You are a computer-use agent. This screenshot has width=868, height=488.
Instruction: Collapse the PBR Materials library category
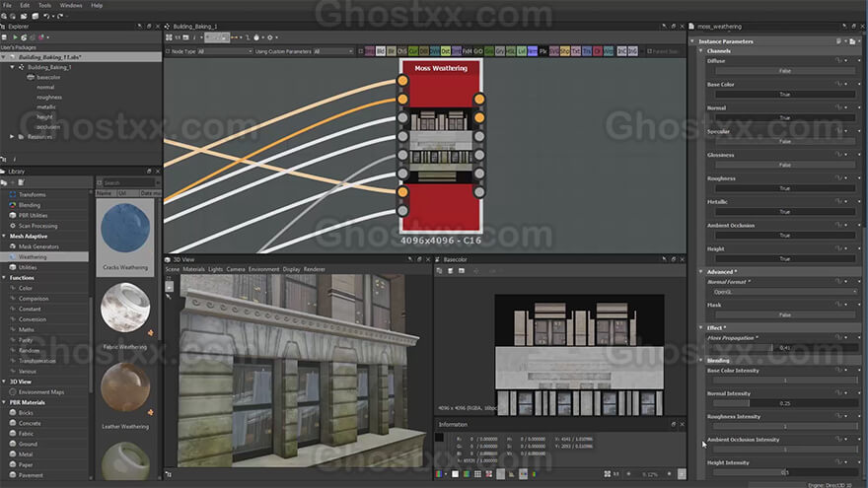pos(4,402)
